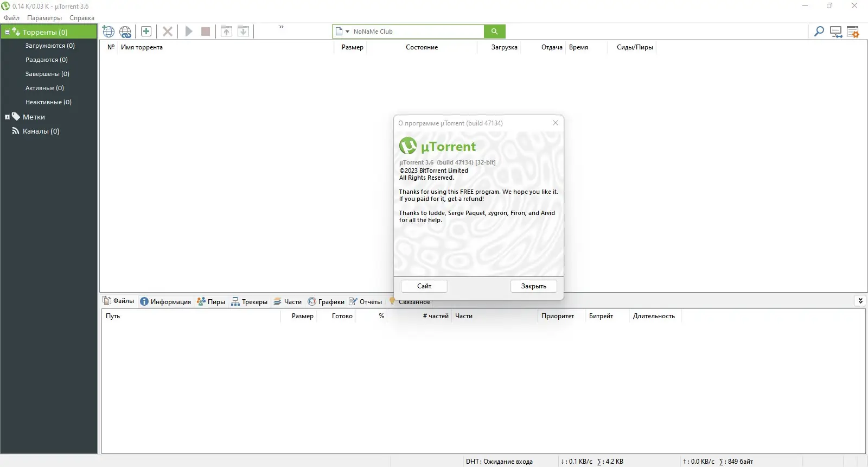Sort torrent list by Сиды/Пиры column
868x467 pixels.
point(635,47)
